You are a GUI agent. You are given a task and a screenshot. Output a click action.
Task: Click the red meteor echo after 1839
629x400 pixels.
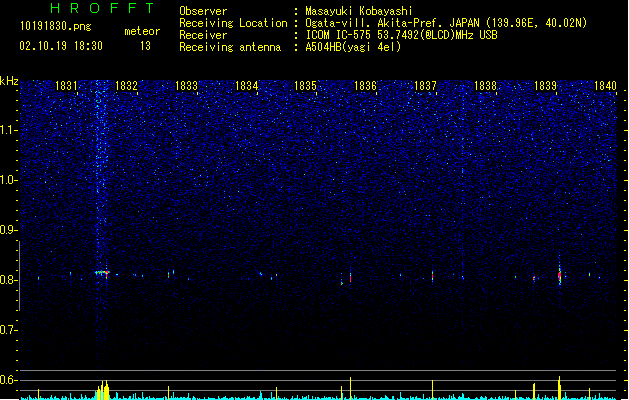(560, 275)
